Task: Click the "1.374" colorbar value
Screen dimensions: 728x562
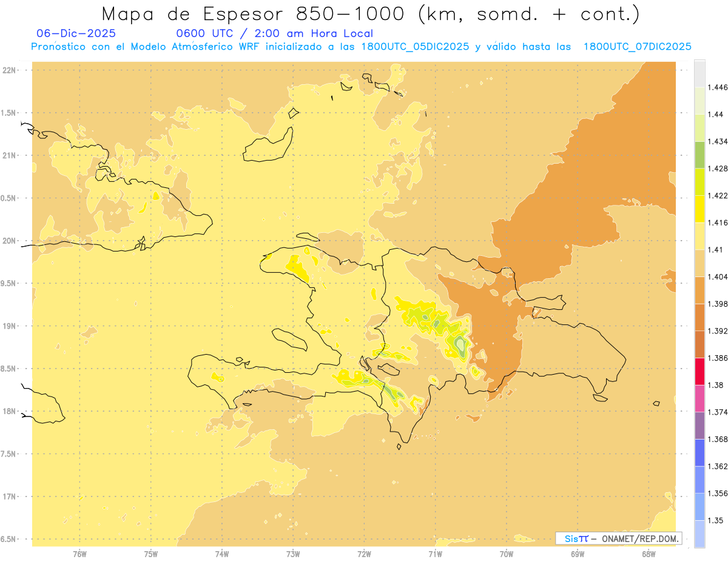Action: point(719,412)
